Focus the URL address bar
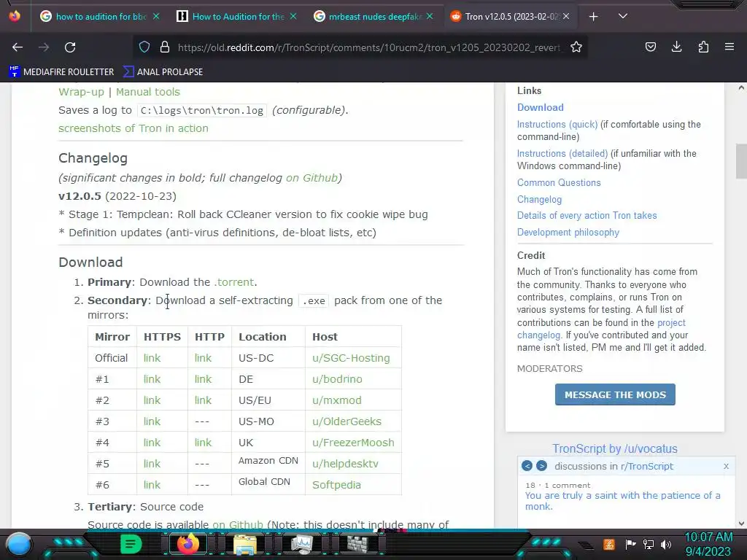Viewport: 747px width, 560px height. click(x=368, y=47)
